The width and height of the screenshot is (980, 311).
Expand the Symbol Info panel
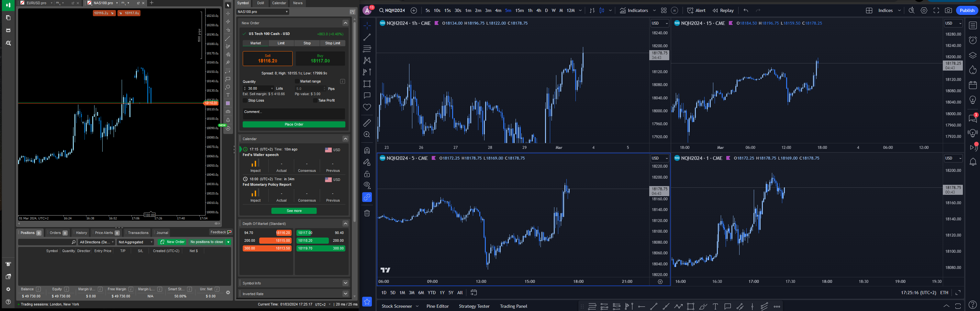coord(345,283)
